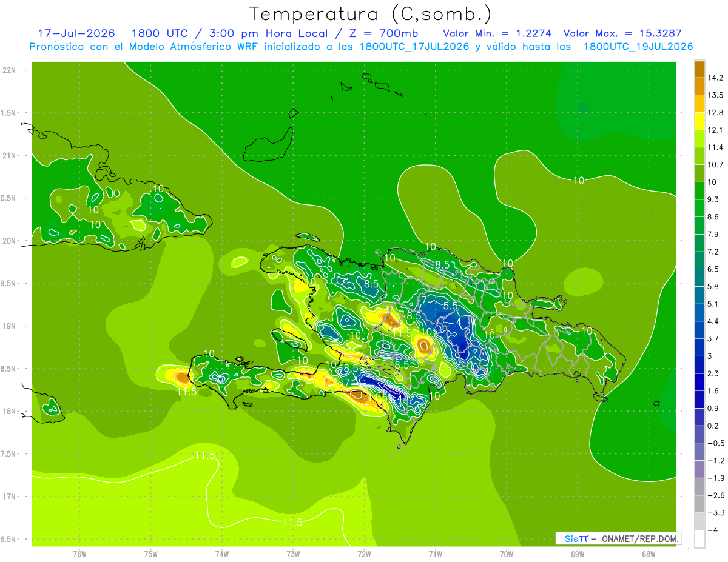728x562 pixels.
Task: Select the "10.7" color scale value
Action: (x=716, y=165)
